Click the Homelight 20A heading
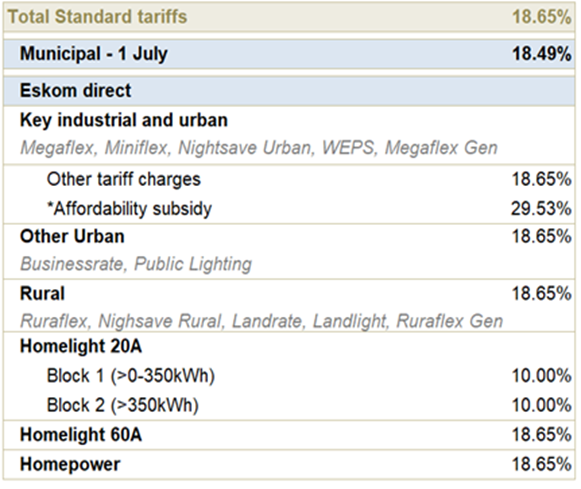 tap(81, 346)
